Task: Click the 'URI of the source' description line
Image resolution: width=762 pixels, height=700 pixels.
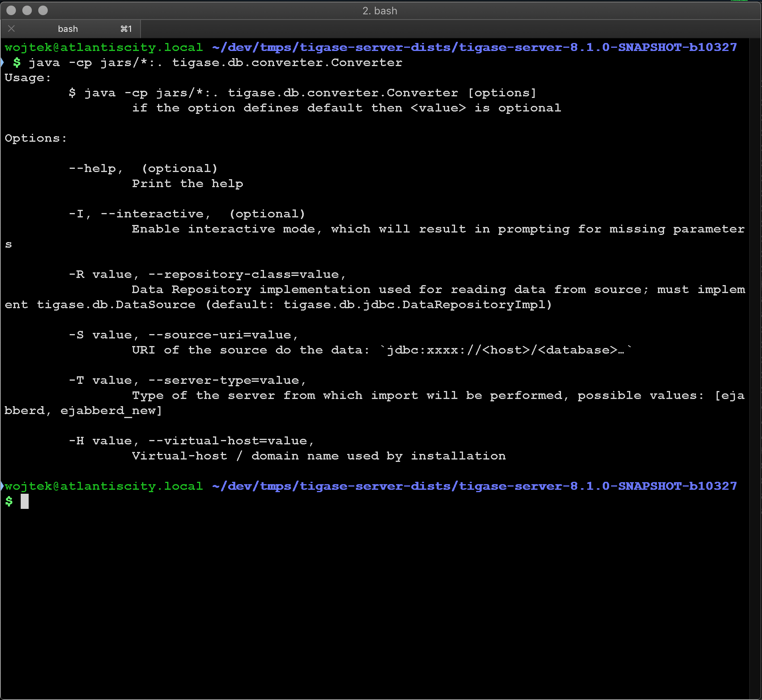Action: click(x=382, y=350)
